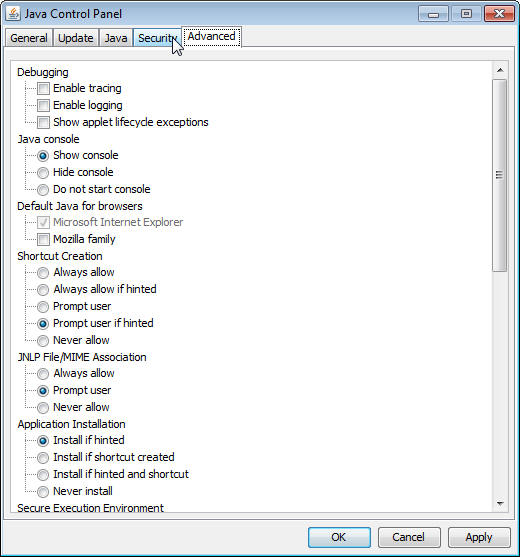Open the Update tab
Viewport: 520px width, 557px height.
click(76, 38)
